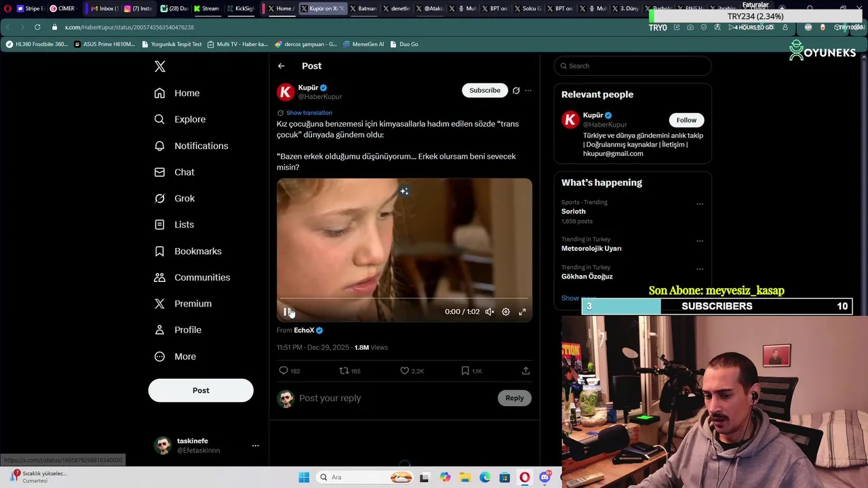This screenshot has width=868, height=488.
Task: Open account menu dots next to taskinefe
Action: (x=256, y=445)
